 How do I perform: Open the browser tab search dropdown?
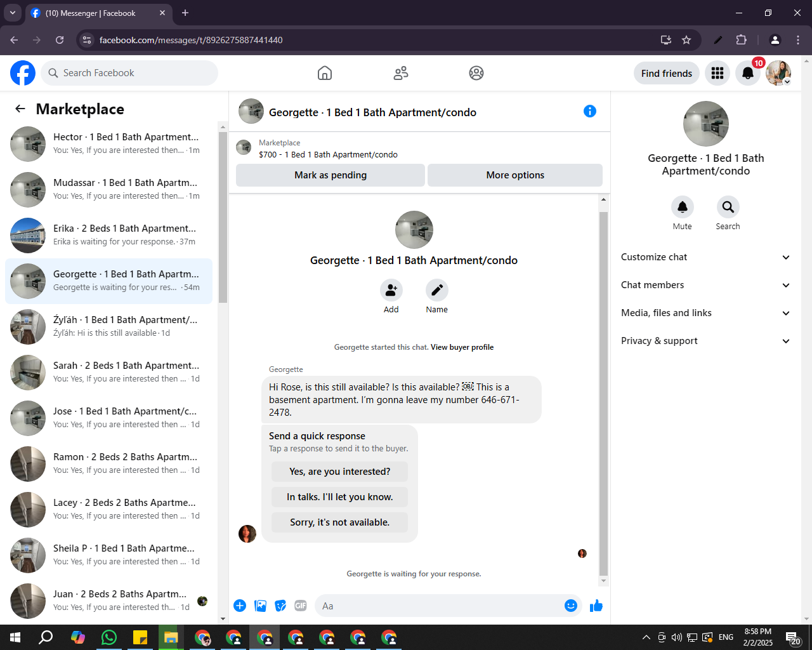pos(12,13)
